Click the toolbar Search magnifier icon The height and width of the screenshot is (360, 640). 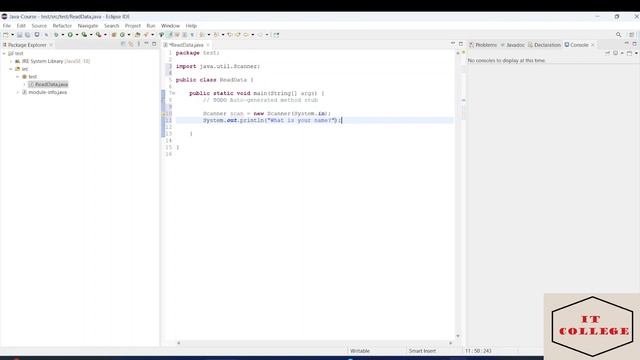pyautogui.click(x=618, y=35)
